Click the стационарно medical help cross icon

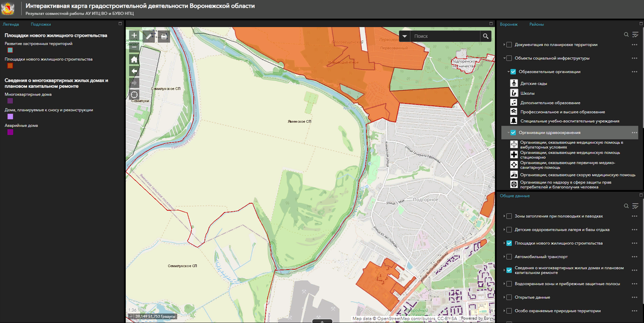pyautogui.click(x=514, y=155)
